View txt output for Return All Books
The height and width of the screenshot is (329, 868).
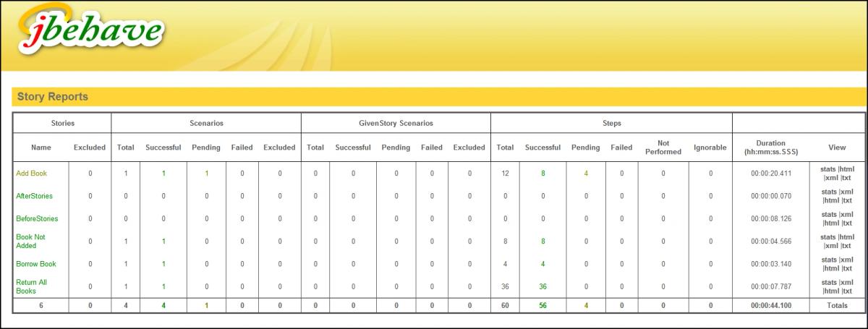pyautogui.click(x=846, y=291)
